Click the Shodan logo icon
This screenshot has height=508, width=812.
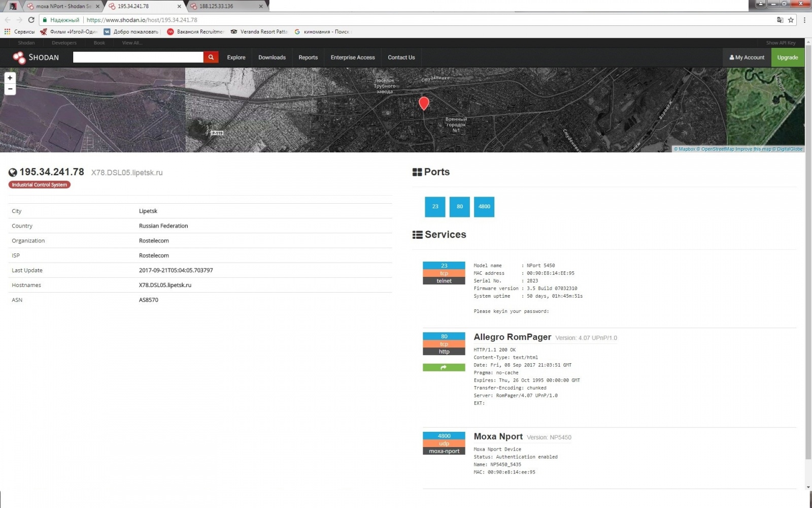pos(19,57)
